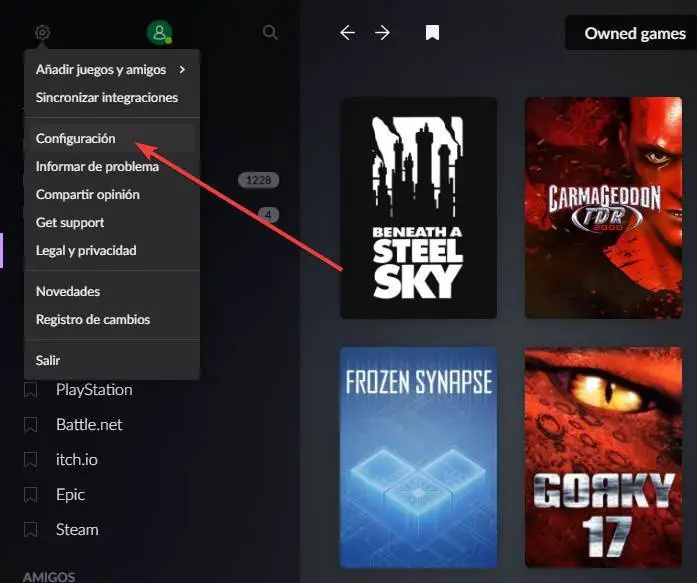Toggle bookmark icon next to itch.io

pos(30,459)
